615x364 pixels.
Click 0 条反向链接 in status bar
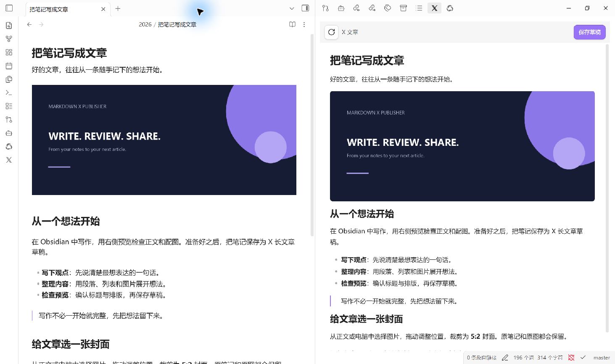click(481, 358)
